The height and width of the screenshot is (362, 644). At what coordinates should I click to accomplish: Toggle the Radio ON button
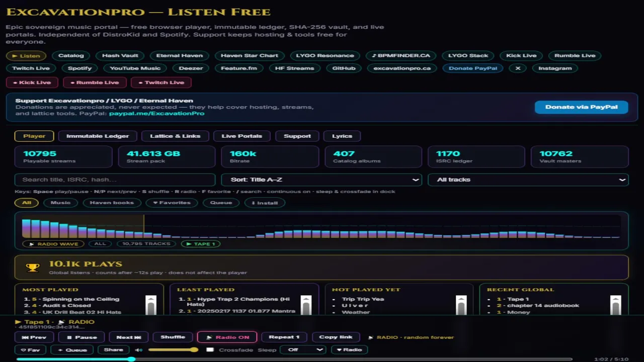click(x=227, y=337)
